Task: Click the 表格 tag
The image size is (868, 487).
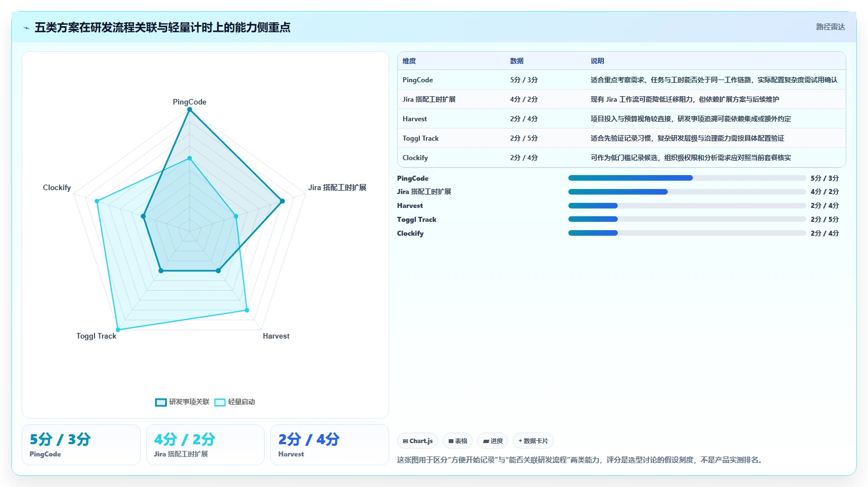Action: (x=458, y=441)
